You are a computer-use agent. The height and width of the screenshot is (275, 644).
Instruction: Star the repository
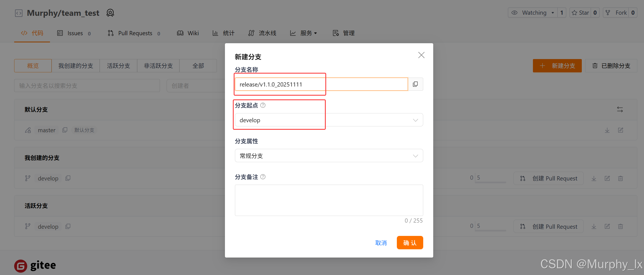click(580, 13)
